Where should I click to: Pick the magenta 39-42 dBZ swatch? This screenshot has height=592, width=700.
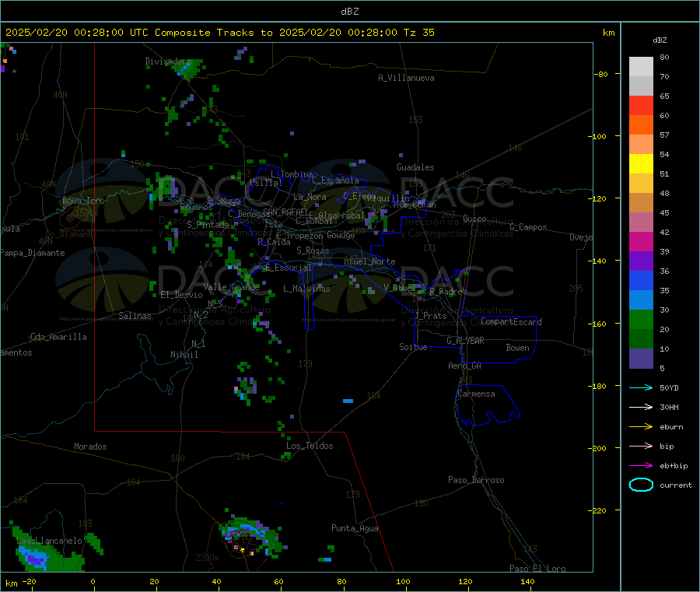point(641,241)
